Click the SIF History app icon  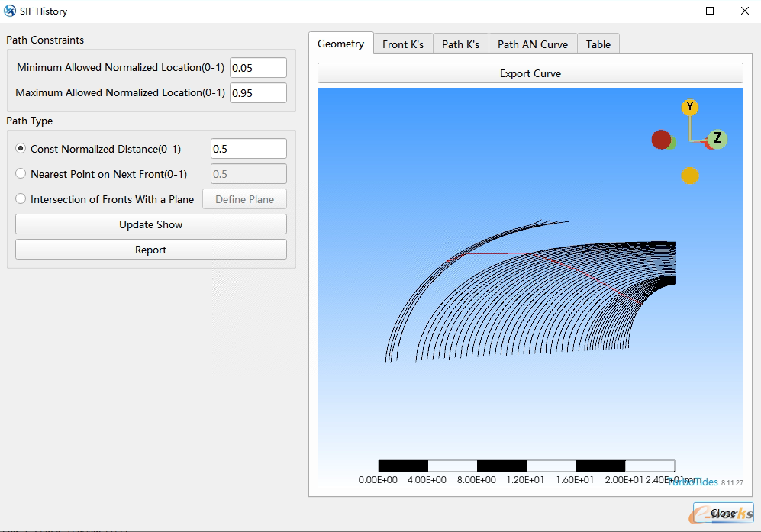click(x=10, y=11)
